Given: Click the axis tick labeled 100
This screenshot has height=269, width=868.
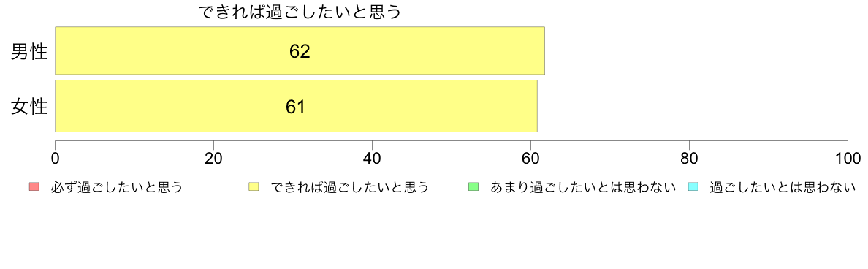Looking at the screenshot, I should (848, 158).
